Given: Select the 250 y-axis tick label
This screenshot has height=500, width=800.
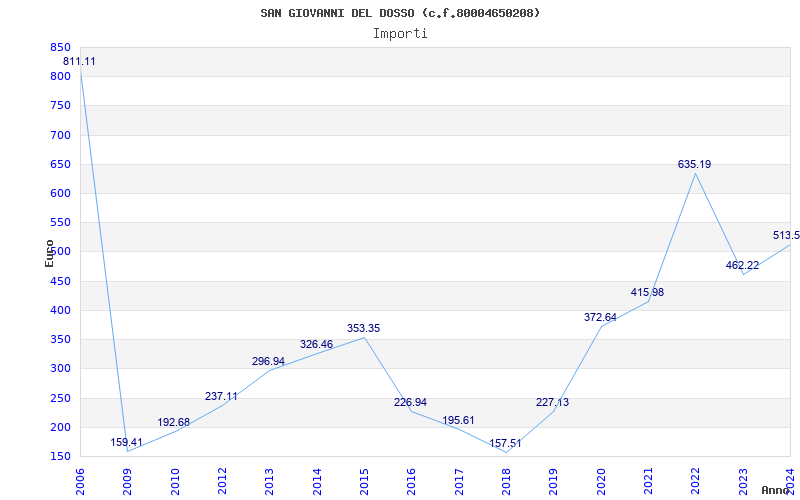Looking at the screenshot, I should tap(60, 398).
